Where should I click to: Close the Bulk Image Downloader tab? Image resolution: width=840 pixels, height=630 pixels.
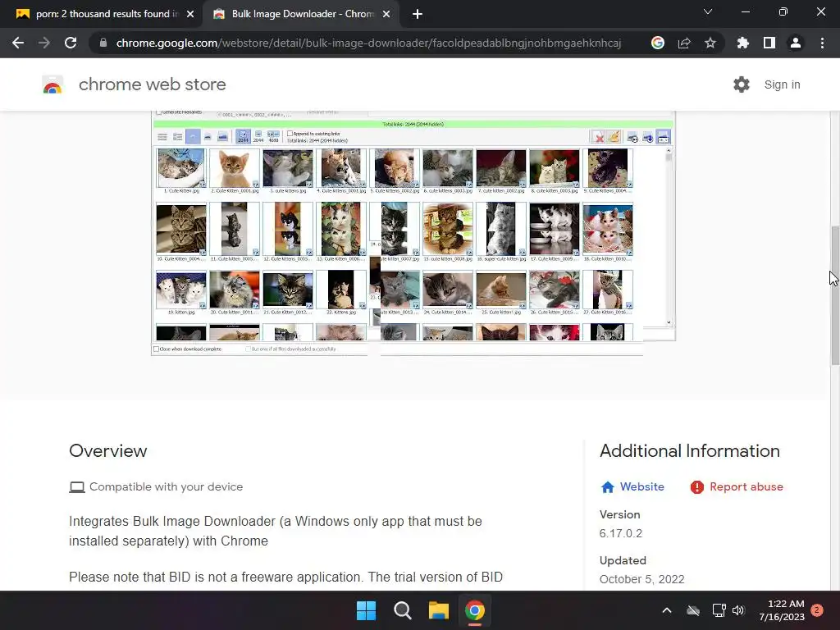(386, 15)
